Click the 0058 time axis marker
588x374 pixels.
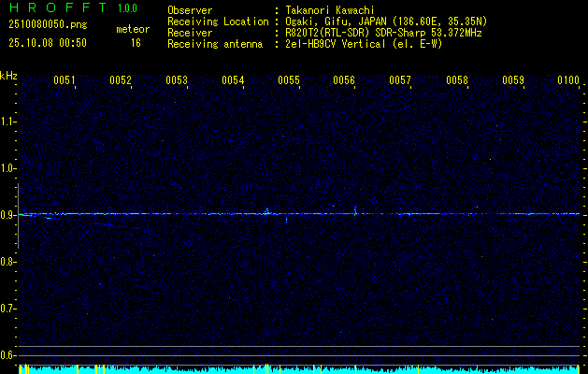[x=457, y=80]
